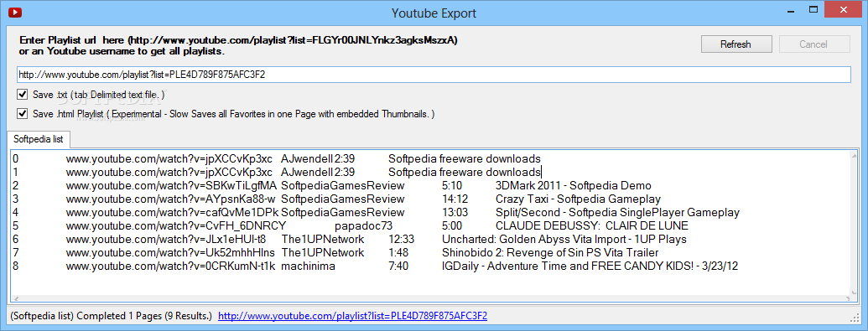Click the URL ending CvFH_6DNRCY
Image resolution: width=868 pixels, height=331 pixels.
point(176,225)
